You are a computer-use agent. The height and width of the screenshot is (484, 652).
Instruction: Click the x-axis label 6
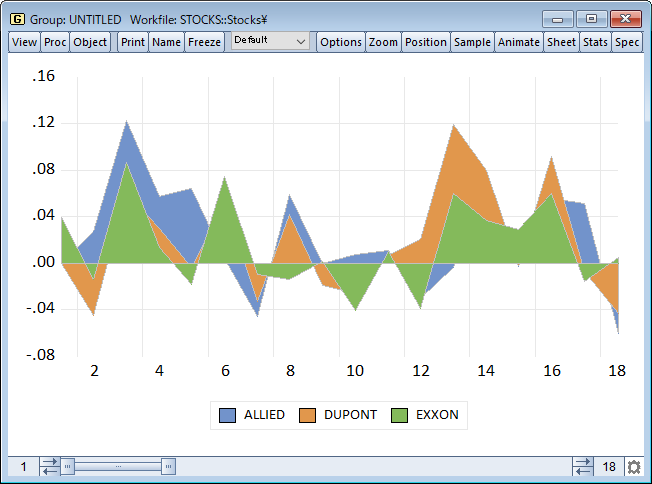225,370
